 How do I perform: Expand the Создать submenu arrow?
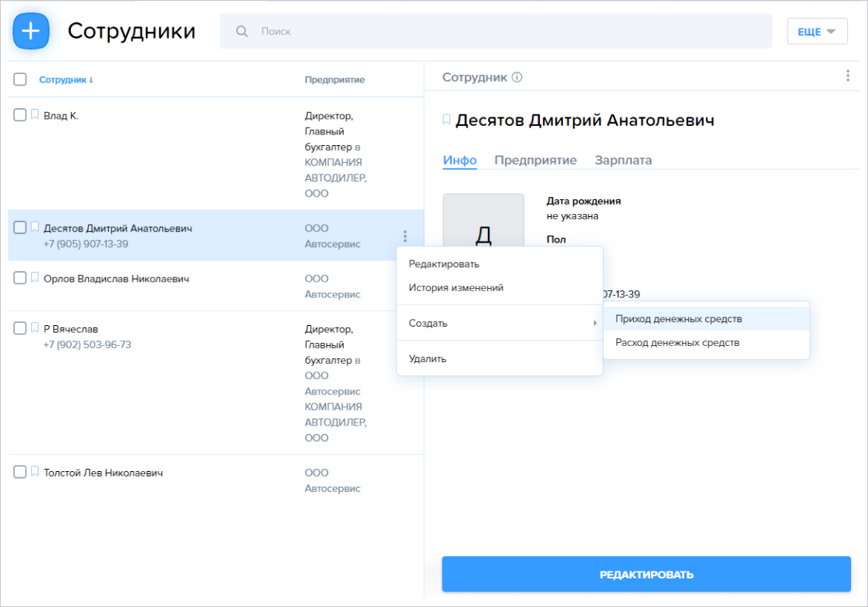[x=595, y=323]
